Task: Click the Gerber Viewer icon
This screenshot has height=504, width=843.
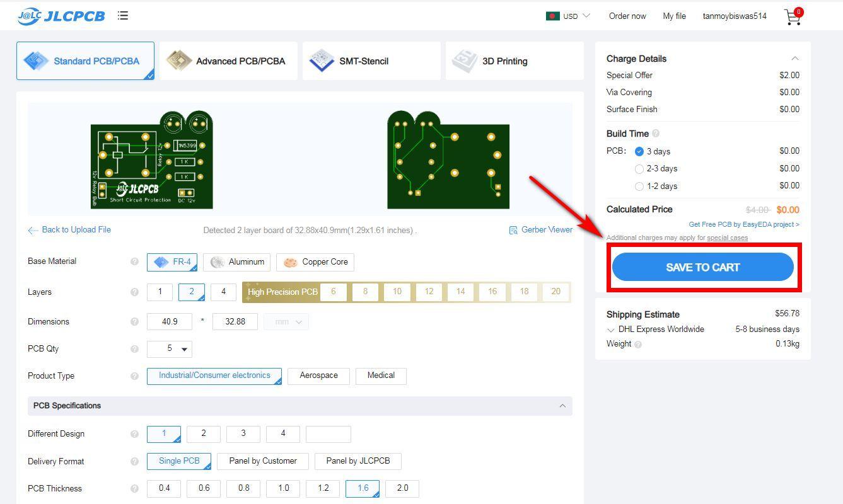Action: 513,230
